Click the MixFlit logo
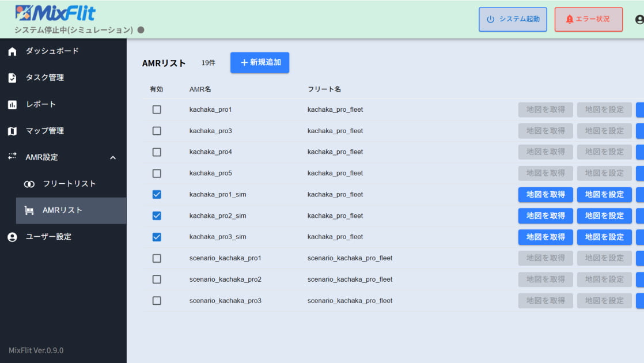644x363 pixels. pyautogui.click(x=55, y=13)
